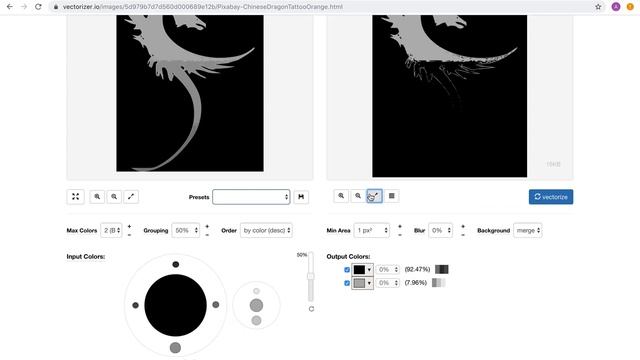Select the gray dot at bottom of input color ring
This screenshot has width=640, height=360.
point(176,348)
